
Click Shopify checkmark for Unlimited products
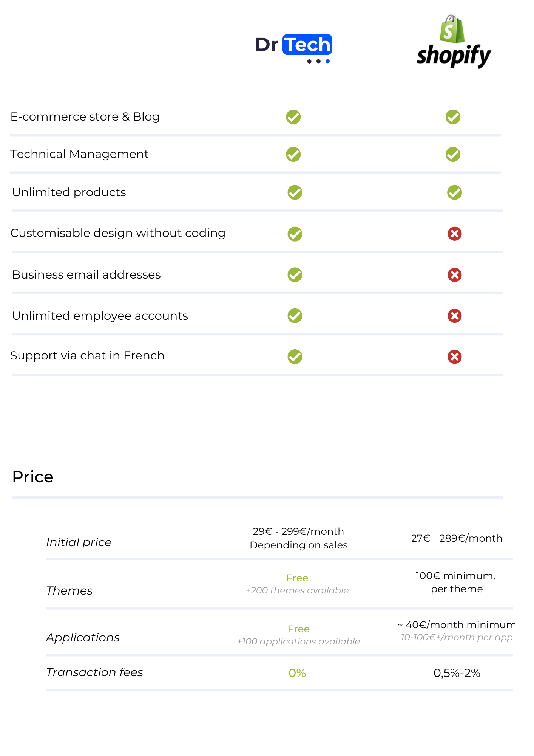pos(455,192)
